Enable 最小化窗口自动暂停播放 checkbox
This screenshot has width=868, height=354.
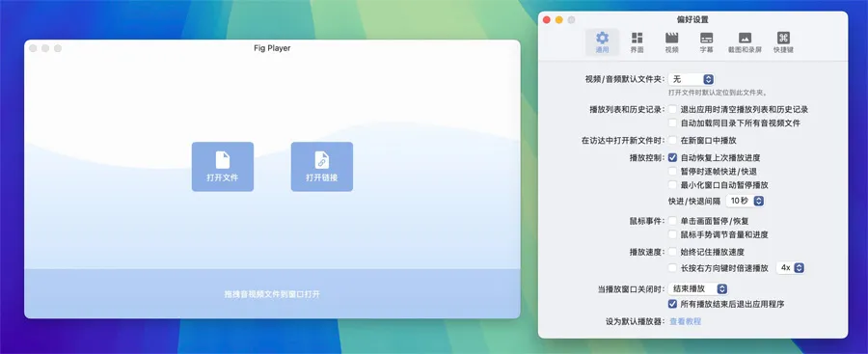(x=672, y=185)
